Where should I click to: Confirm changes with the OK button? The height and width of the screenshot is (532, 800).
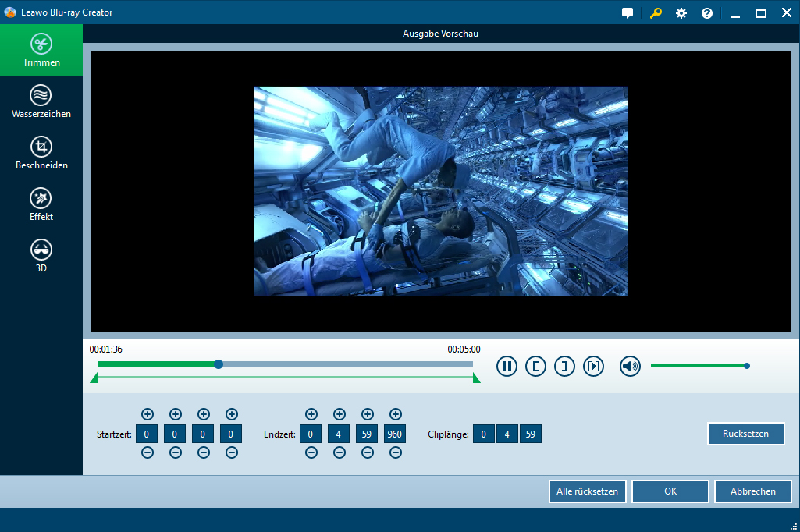tap(670, 491)
